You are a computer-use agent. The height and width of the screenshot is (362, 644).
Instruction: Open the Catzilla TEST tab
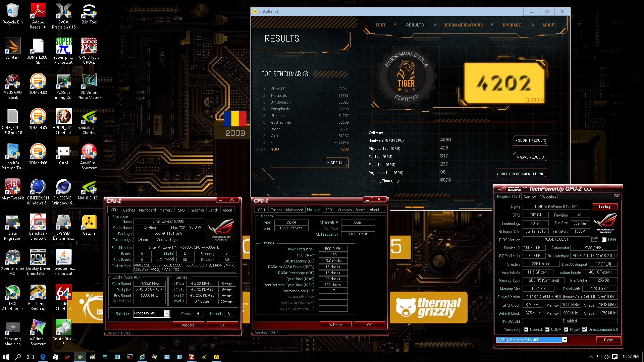(x=380, y=25)
